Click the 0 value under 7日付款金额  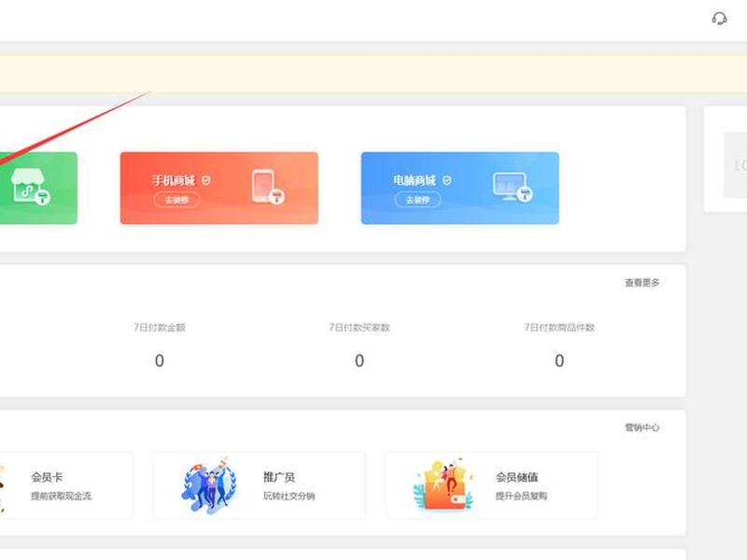160,360
